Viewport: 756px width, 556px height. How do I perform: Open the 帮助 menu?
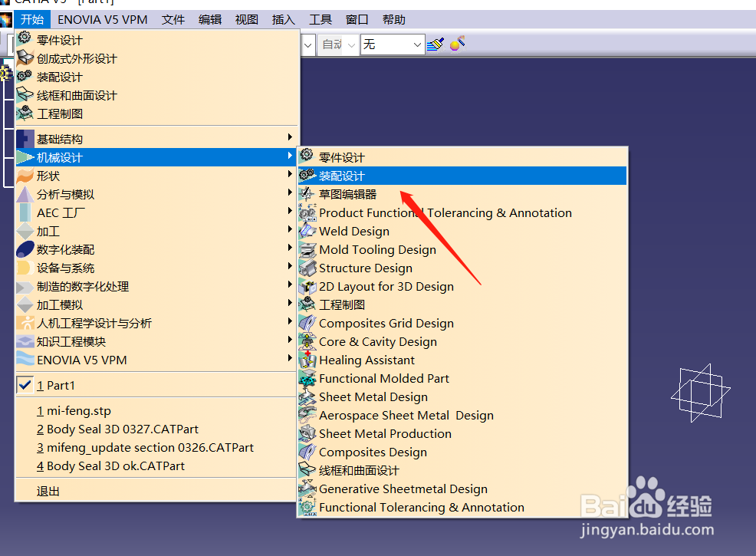[394, 20]
